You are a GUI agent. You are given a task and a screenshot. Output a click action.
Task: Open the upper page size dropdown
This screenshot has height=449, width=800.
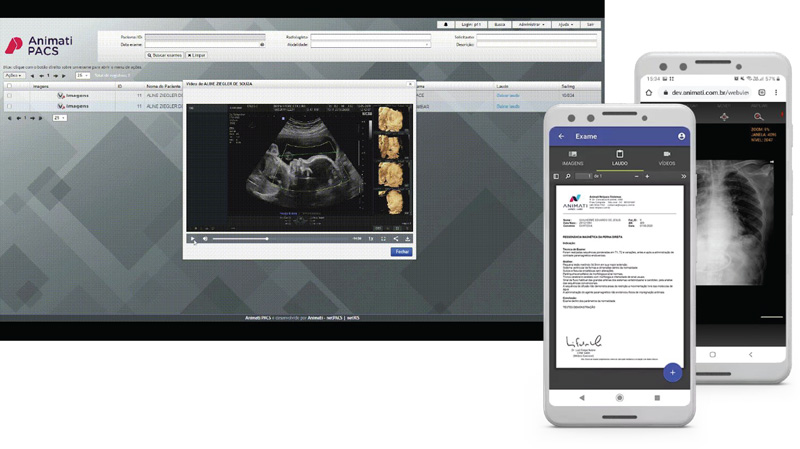83,76
